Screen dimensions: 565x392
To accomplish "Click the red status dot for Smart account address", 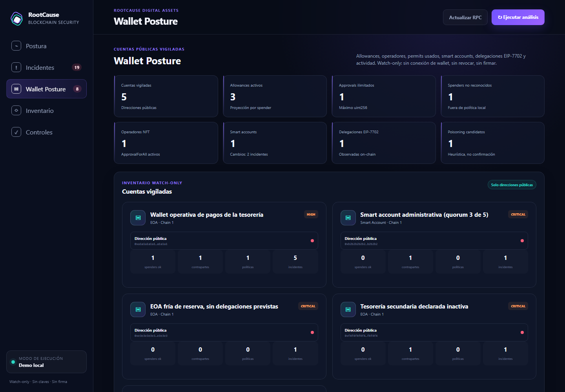I will tap(522, 241).
